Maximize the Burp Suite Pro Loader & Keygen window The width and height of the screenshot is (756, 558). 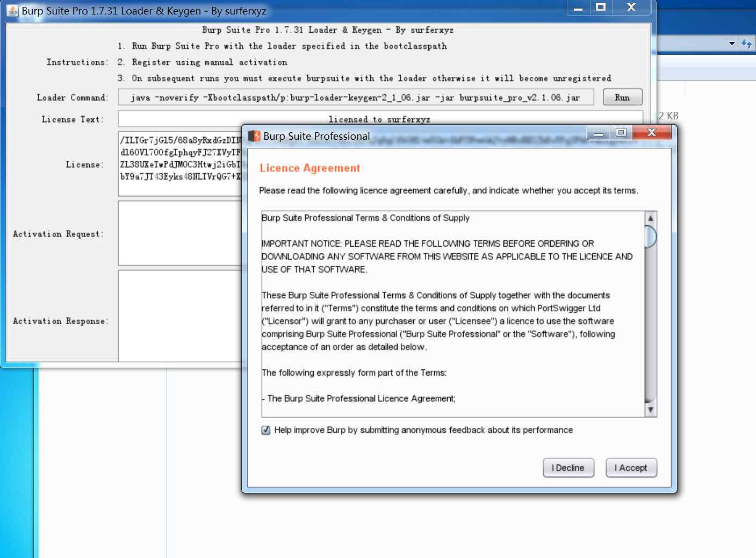coord(601,8)
